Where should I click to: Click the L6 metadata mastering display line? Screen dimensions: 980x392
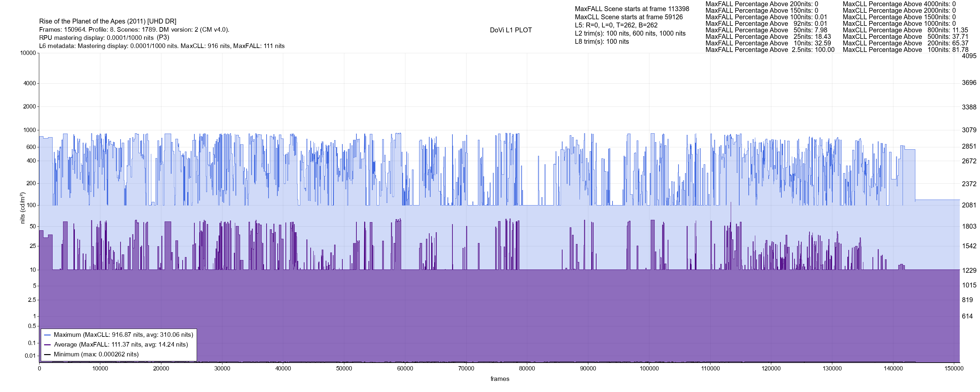click(162, 46)
